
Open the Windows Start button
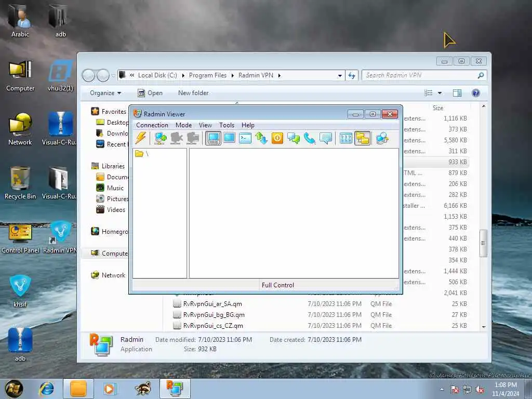click(x=14, y=389)
